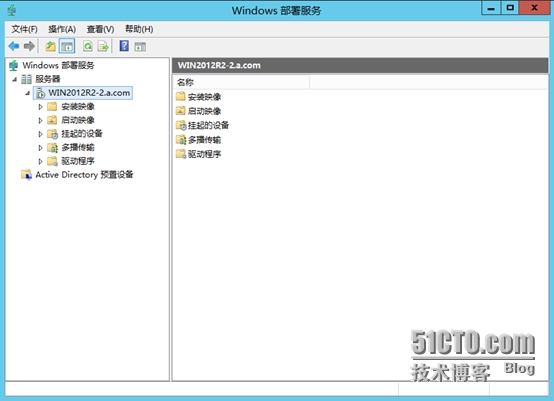The height and width of the screenshot is (401, 554).
Task: Select '驱动程序' label in left tree
Action: 78,161
